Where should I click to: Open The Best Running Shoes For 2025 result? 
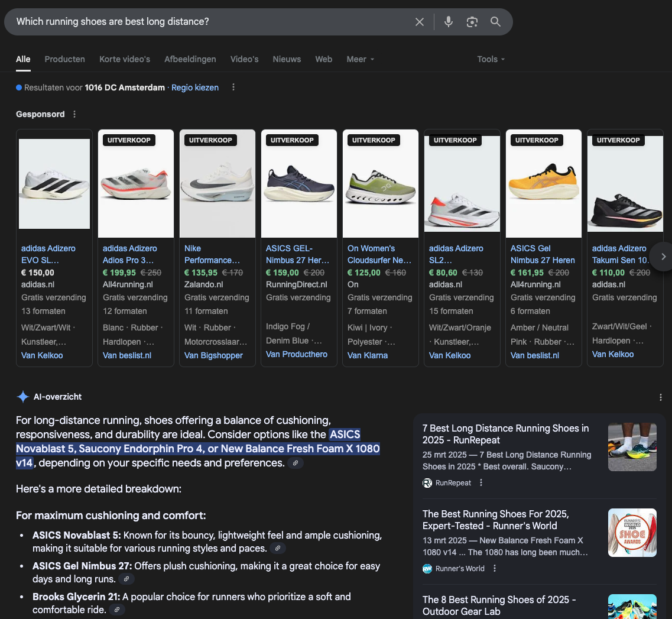tap(495, 520)
